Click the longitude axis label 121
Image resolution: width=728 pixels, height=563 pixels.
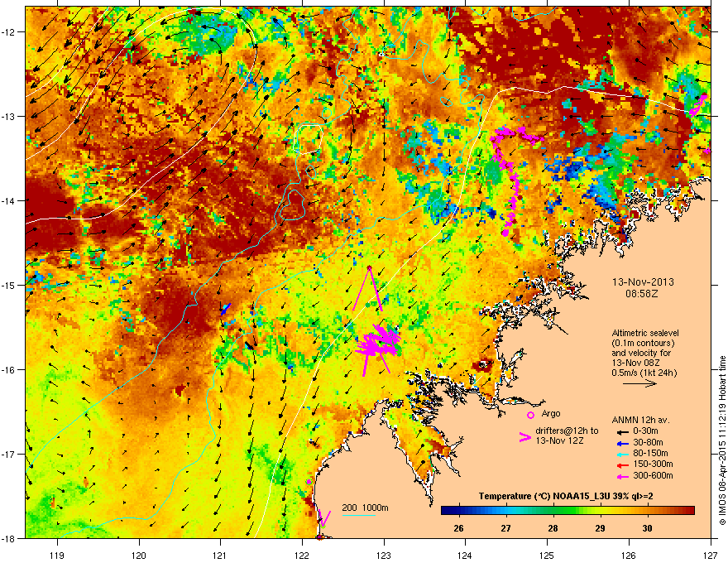point(220,555)
